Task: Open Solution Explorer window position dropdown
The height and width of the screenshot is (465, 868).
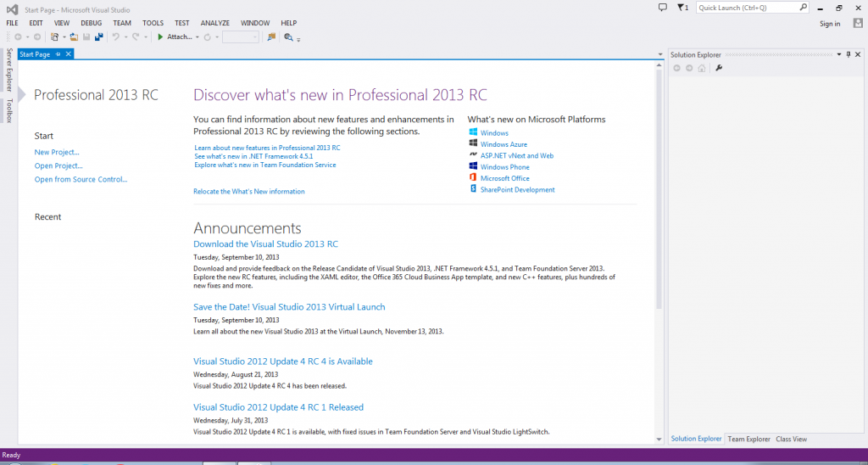Action: [839, 54]
